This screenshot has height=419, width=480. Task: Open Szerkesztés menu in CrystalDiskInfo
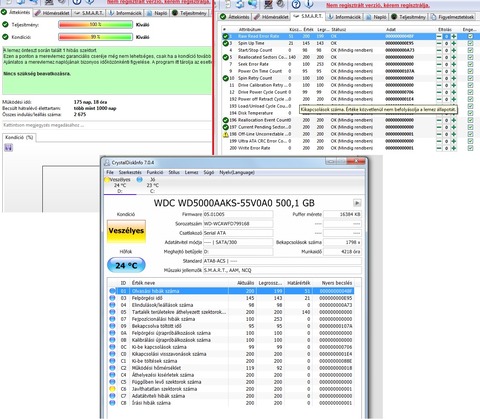(x=130, y=172)
